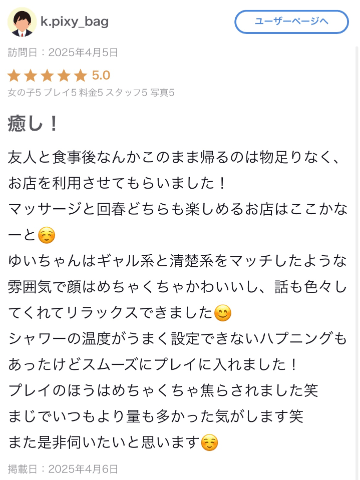Click the 掲載日 2025年4月6日 date
This screenshot has width=360, height=480.
[63, 469]
